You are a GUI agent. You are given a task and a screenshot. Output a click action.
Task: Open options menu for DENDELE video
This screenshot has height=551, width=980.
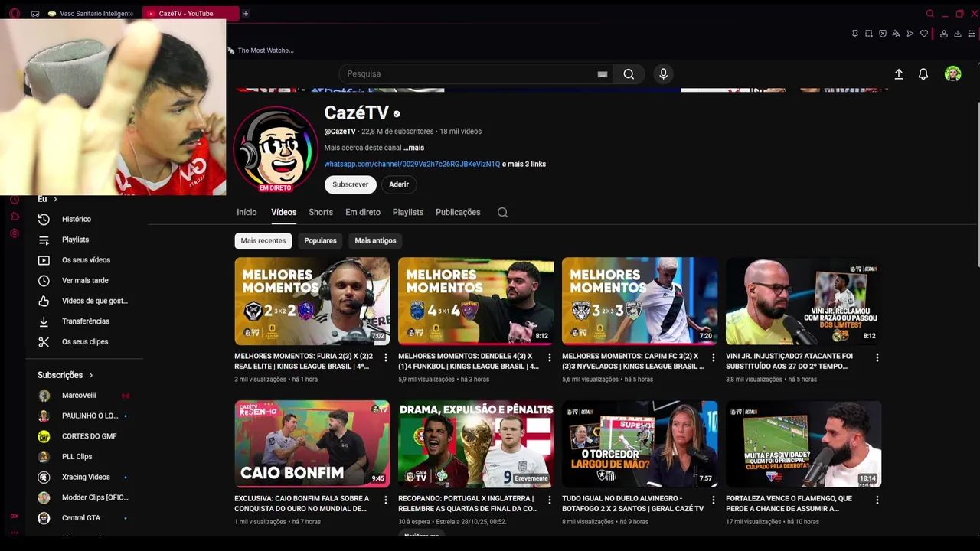549,357
